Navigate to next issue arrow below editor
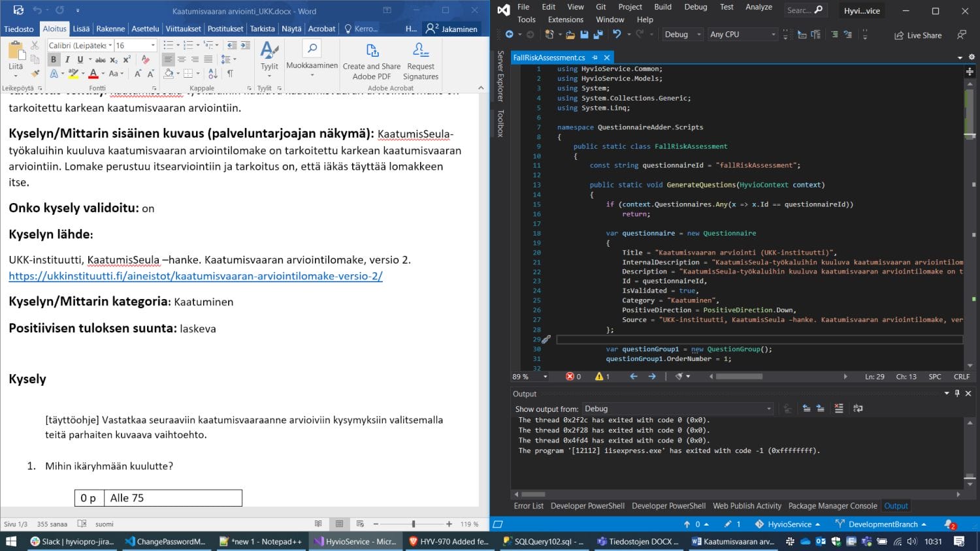 click(x=651, y=377)
